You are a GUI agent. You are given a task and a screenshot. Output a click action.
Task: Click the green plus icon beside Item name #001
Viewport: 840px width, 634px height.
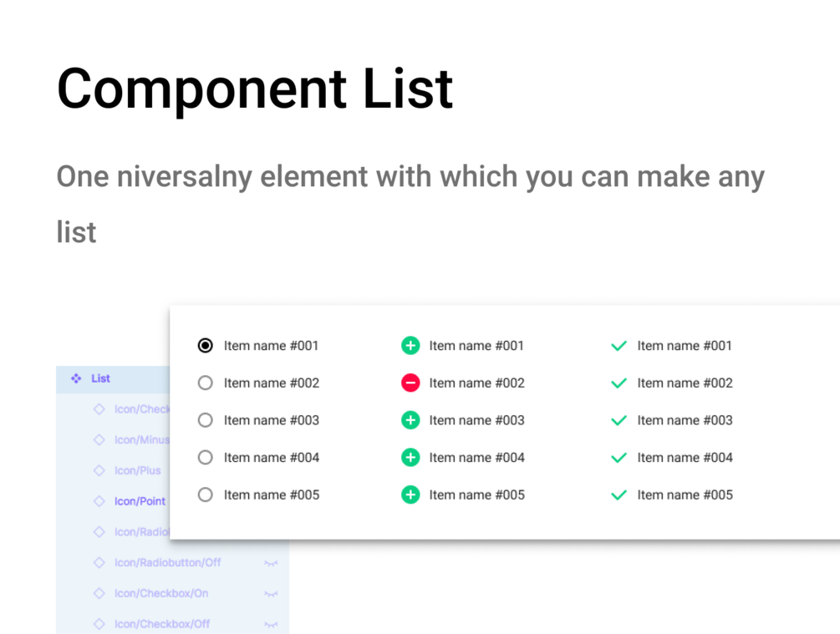(410, 346)
